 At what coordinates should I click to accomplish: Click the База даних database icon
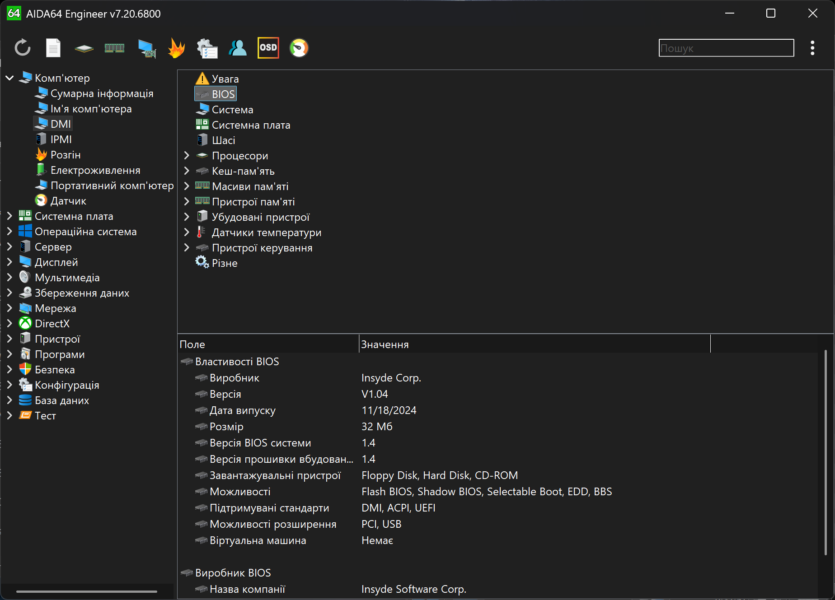tap(25, 400)
